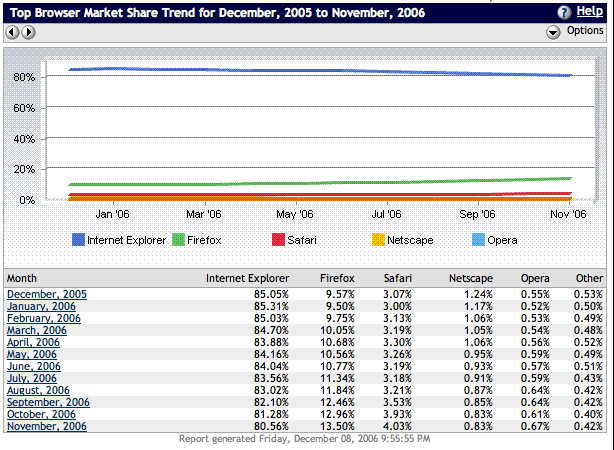Open the June, 2006 report link
The height and width of the screenshot is (450, 614).
(34, 367)
